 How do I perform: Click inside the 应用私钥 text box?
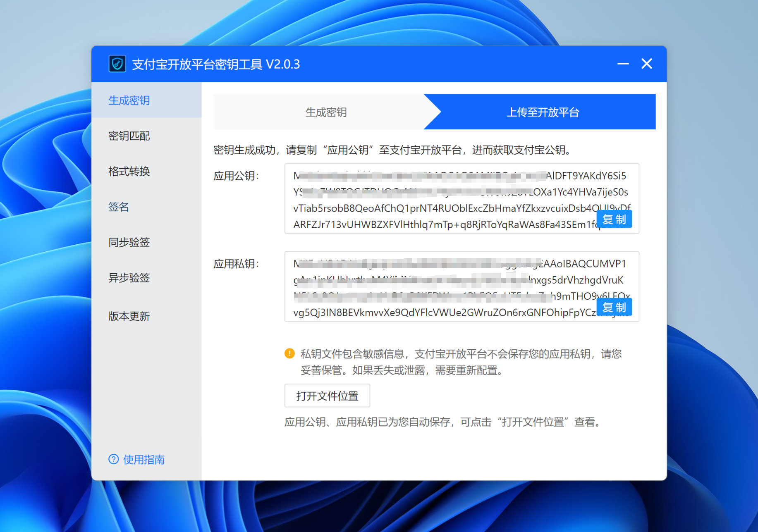pyautogui.click(x=461, y=286)
